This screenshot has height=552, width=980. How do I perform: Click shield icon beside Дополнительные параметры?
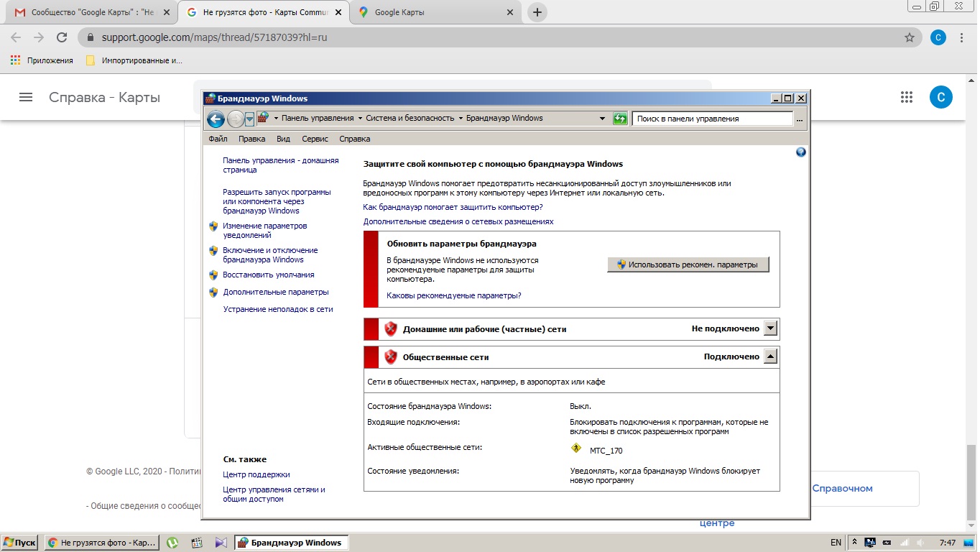point(213,293)
